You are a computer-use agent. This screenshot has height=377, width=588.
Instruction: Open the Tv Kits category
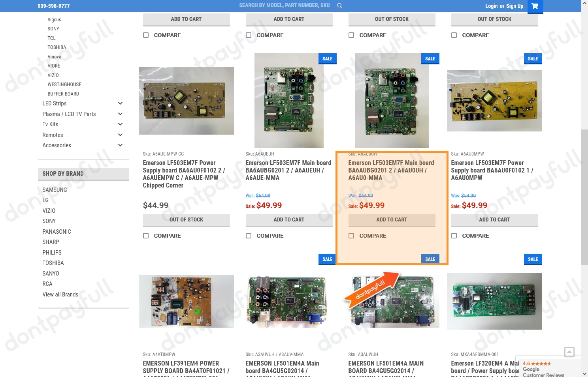click(x=50, y=124)
